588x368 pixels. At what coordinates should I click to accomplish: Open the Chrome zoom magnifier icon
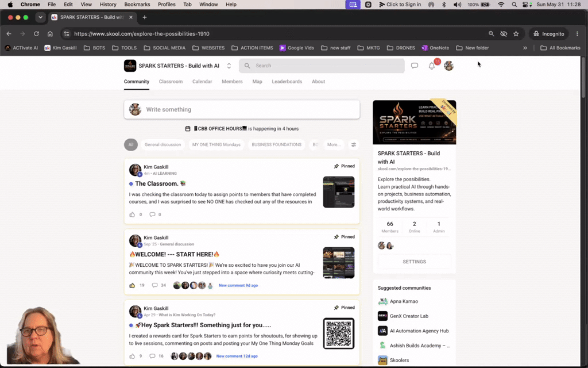point(492,34)
